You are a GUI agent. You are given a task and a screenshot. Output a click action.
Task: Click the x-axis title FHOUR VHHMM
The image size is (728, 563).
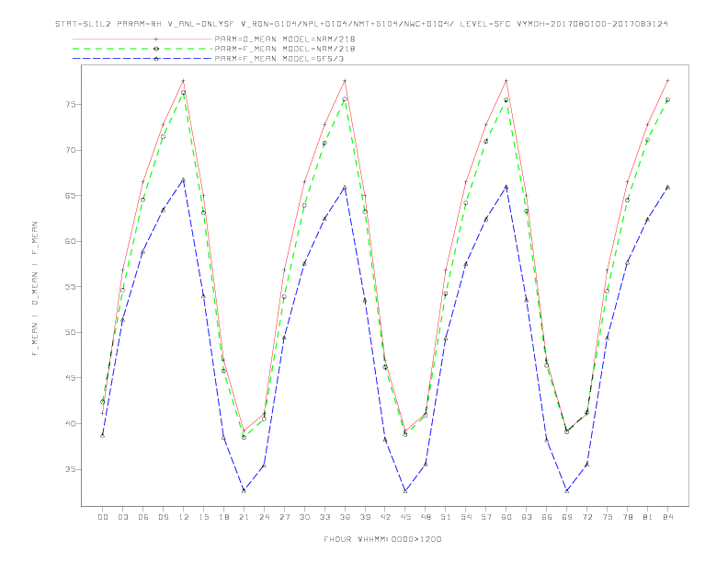(x=382, y=539)
